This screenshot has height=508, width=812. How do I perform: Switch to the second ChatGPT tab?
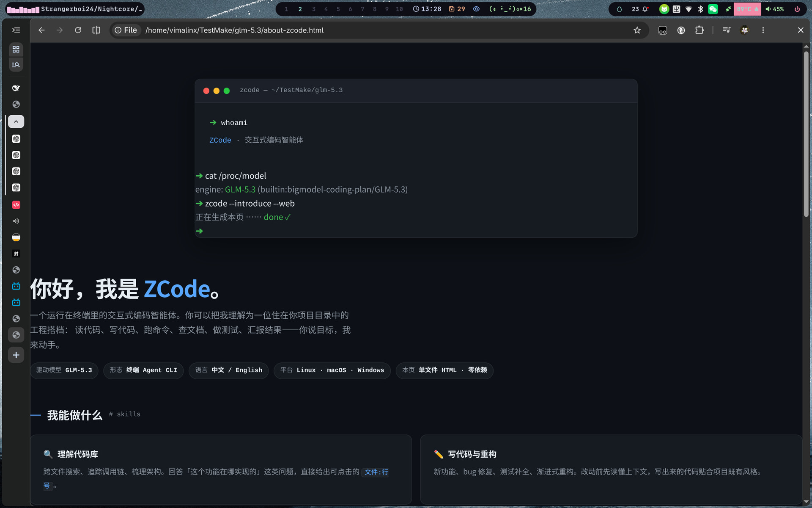click(x=16, y=155)
